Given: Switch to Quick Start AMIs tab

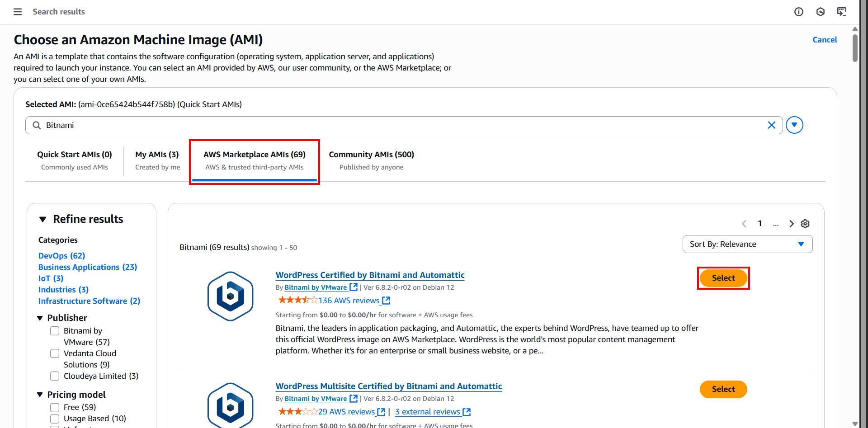Looking at the screenshot, I should 75,160.
